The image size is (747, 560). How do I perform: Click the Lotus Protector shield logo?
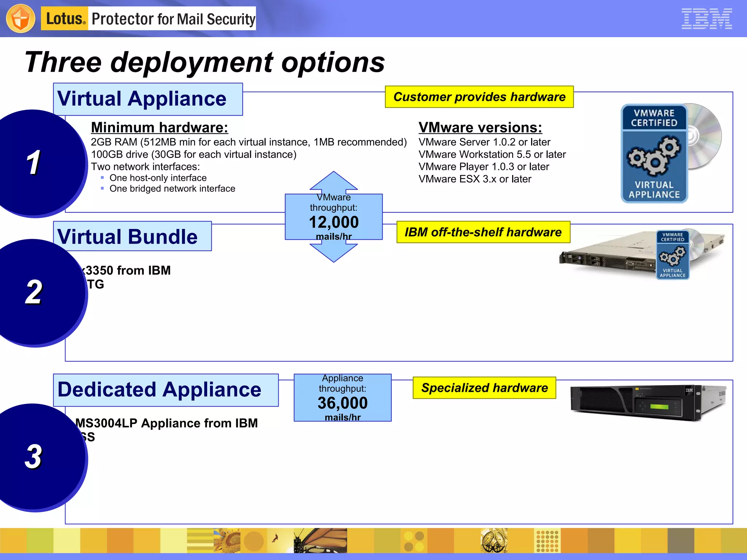click(x=21, y=18)
